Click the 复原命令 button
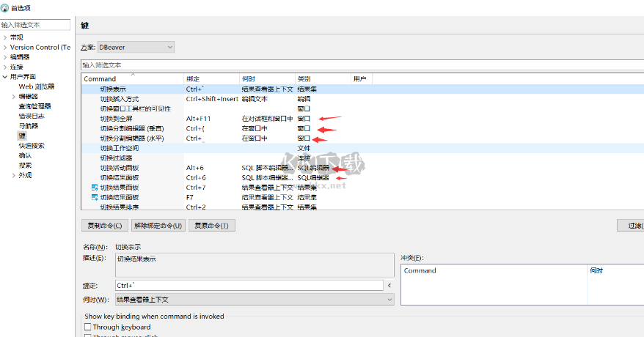Image resolution: width=644 pixels, height=337 pixels. 212,226
